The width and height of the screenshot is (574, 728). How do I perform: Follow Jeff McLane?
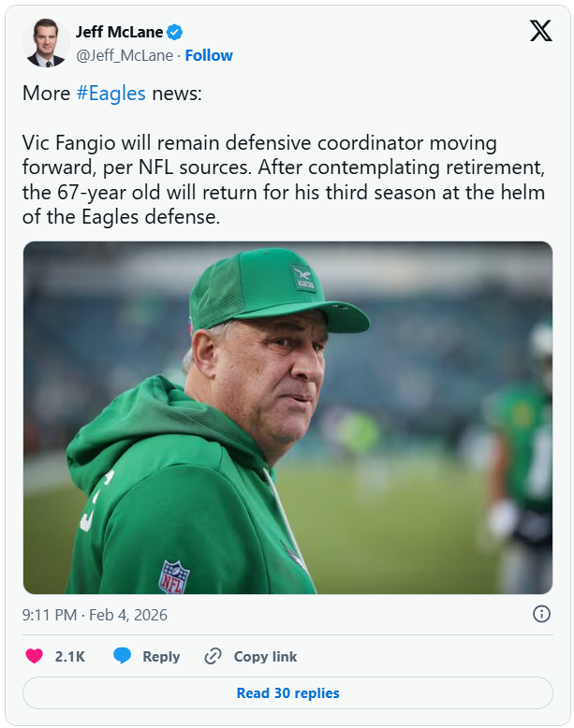click(x=209, y=55)
